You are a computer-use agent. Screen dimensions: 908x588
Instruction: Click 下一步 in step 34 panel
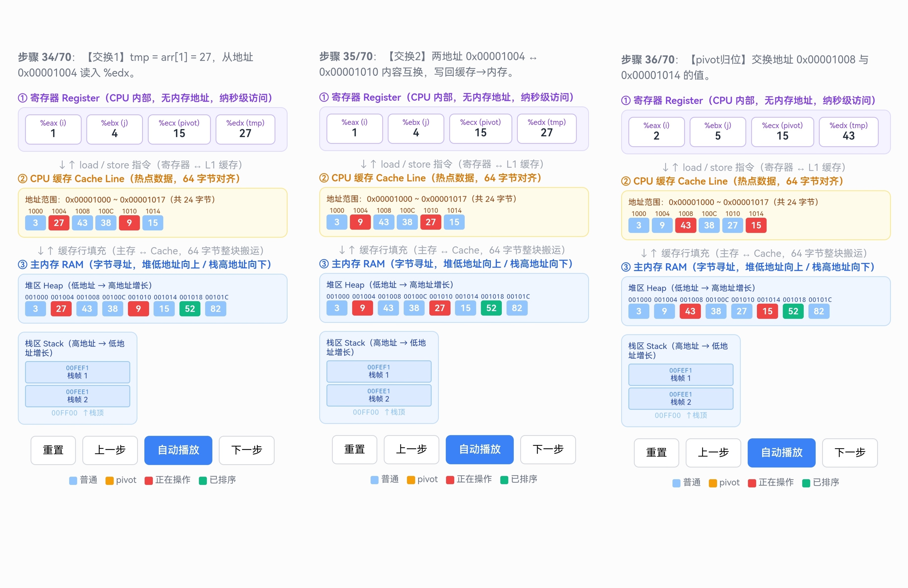click(x=246, y=450)
